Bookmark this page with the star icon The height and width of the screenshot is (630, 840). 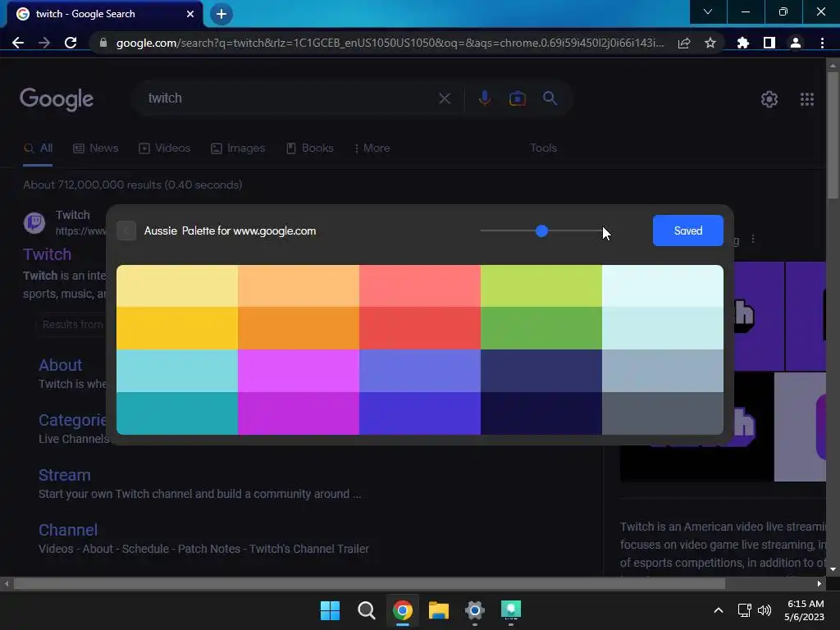tap(710, 43)
